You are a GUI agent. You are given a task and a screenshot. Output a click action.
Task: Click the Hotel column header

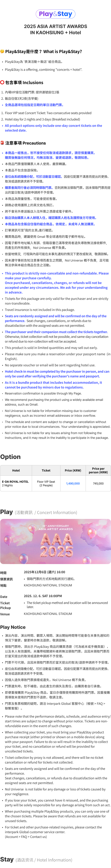(x=16, y=470)
